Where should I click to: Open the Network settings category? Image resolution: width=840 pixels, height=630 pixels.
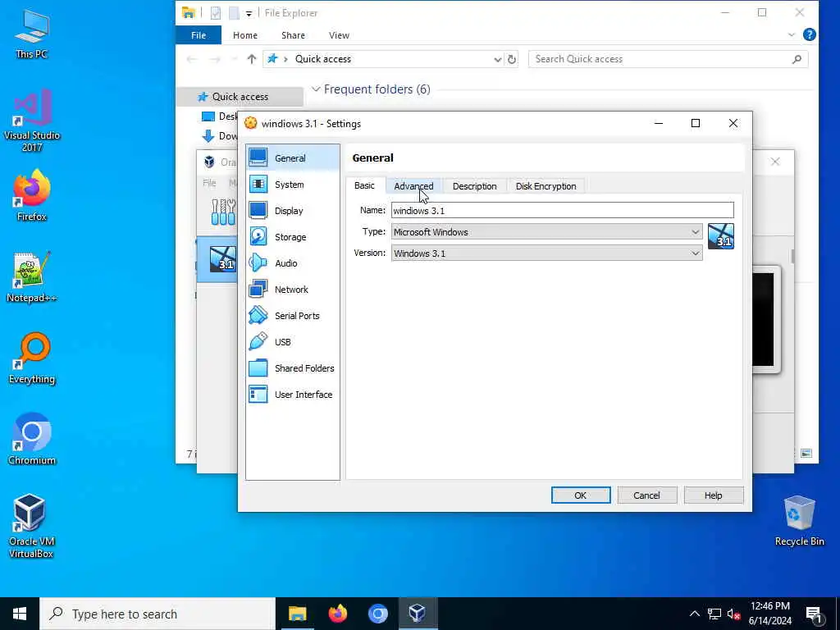(x=293, y=290)
